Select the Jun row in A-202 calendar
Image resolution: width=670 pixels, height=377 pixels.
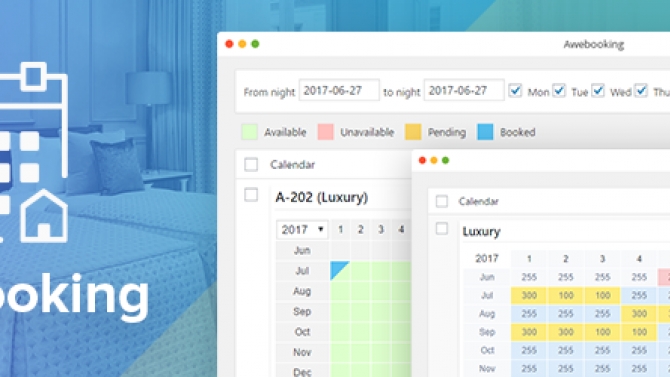click(x=302, y=250)
